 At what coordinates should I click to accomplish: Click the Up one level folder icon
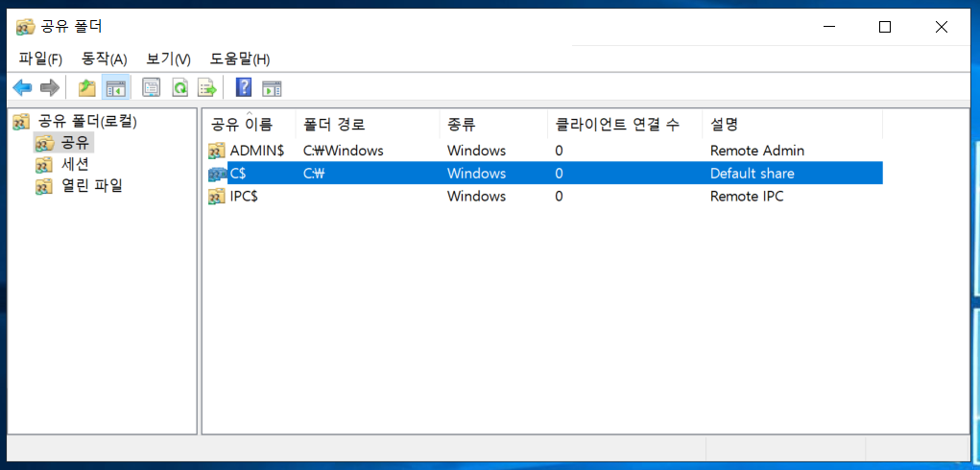[87, 88]
